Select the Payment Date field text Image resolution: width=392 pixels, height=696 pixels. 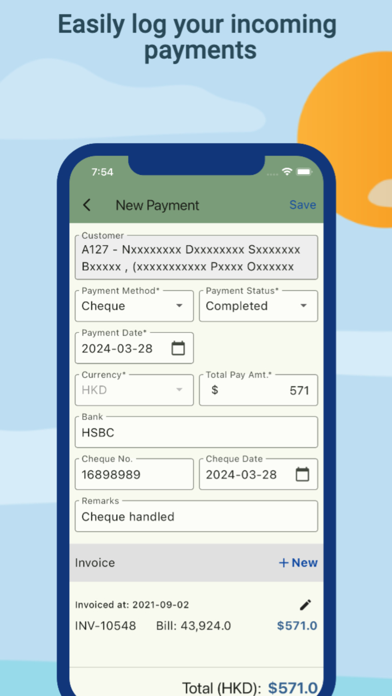click(117, 348)
